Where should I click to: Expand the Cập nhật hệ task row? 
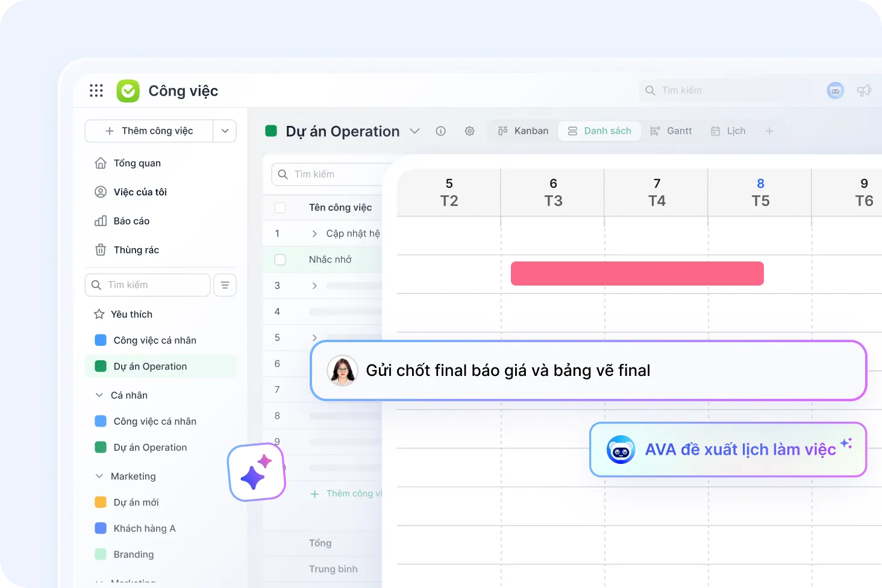tap(314, 234)
